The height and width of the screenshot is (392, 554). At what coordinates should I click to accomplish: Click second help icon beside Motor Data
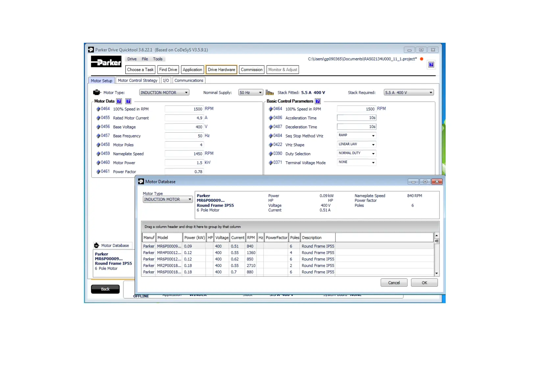click(128, 101)
